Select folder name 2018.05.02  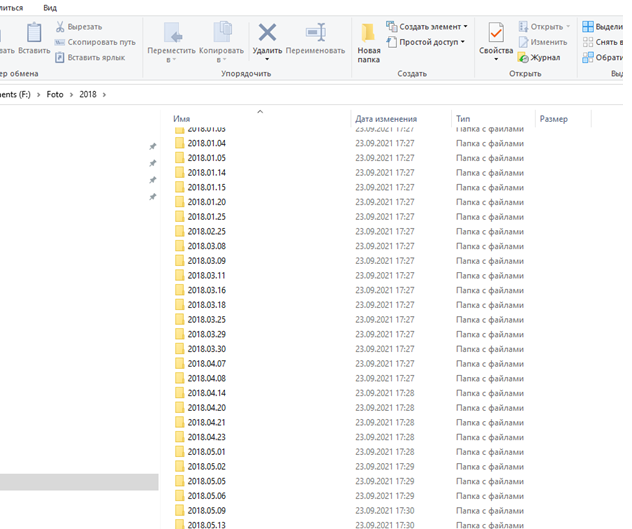click(206, 467)
